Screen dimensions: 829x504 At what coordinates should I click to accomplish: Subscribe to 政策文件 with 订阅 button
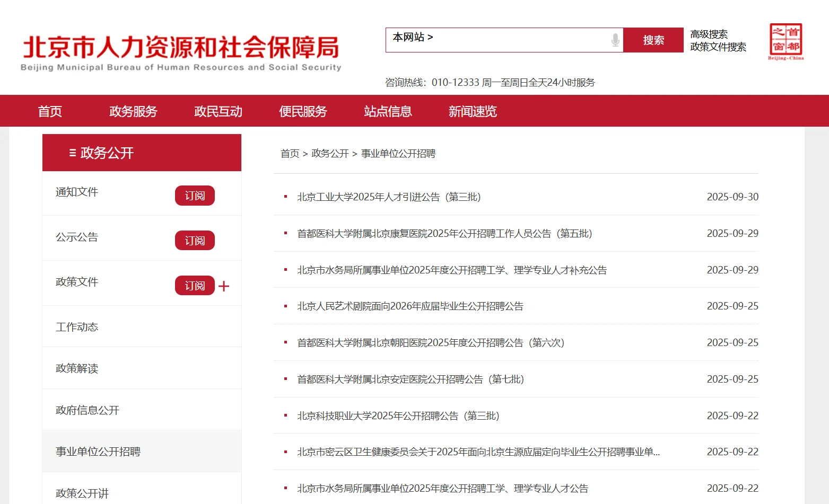195,286
